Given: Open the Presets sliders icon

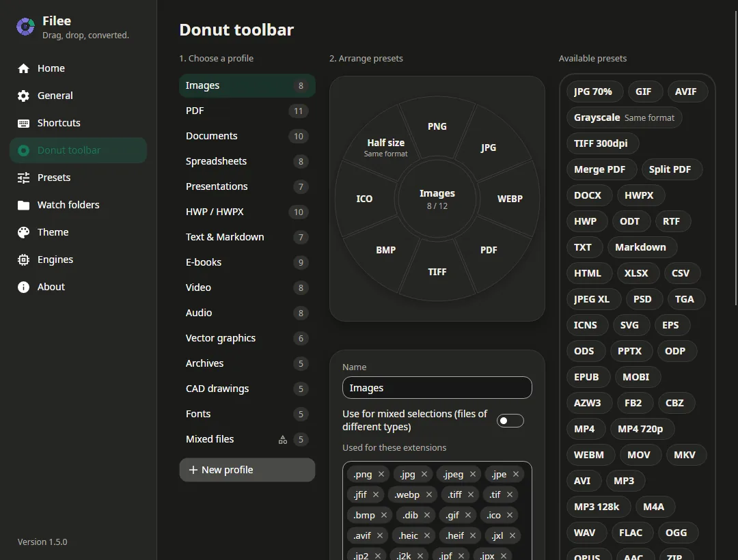Looking at the screenshot, I should [x=23, y=178].
